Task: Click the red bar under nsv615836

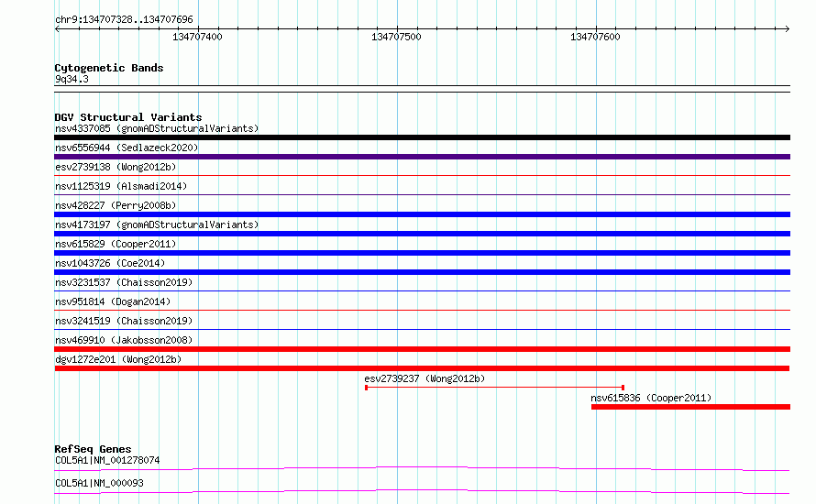Action: (690, 407)
